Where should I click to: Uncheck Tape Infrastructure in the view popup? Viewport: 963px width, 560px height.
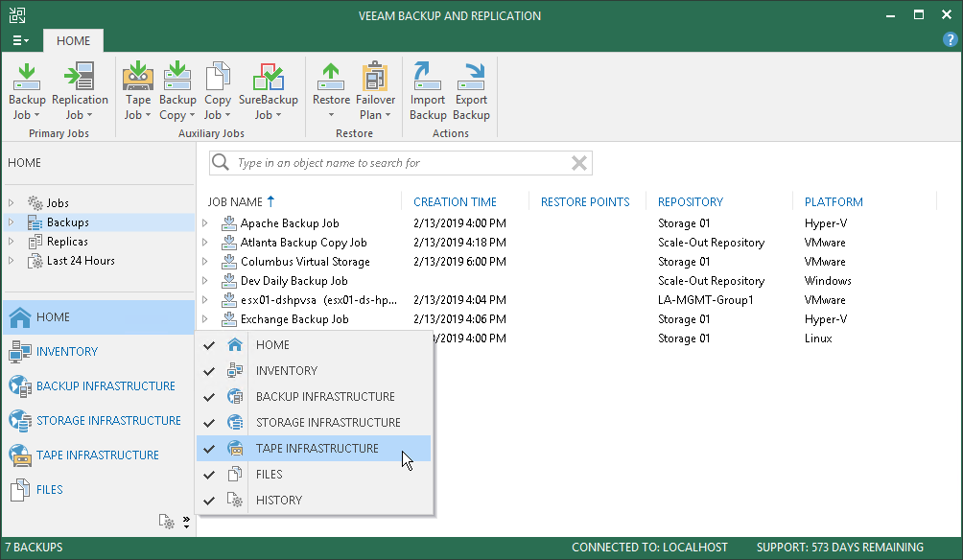(316, 449)
